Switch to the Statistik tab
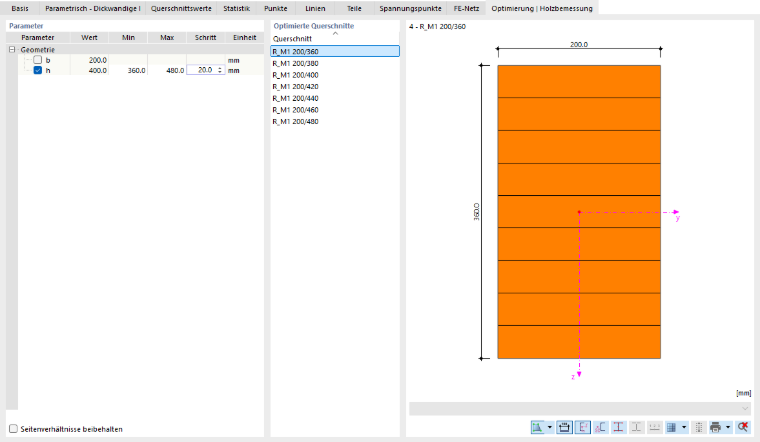 click(237, 8)
